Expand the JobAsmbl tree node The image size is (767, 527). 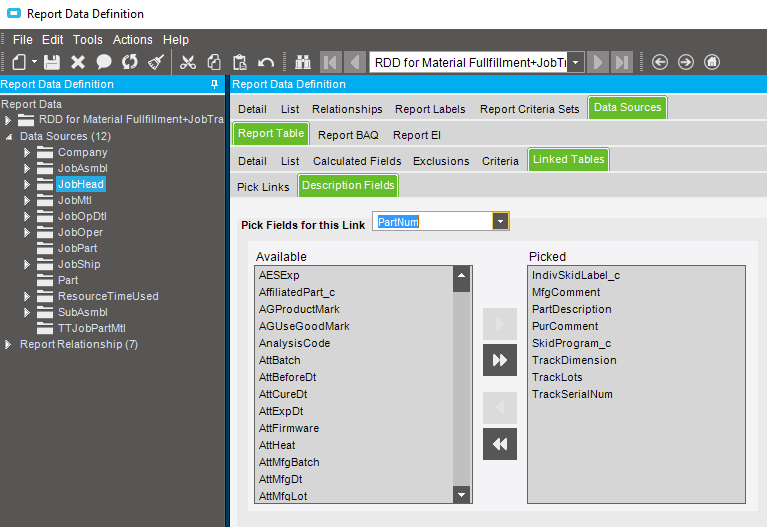27,169
